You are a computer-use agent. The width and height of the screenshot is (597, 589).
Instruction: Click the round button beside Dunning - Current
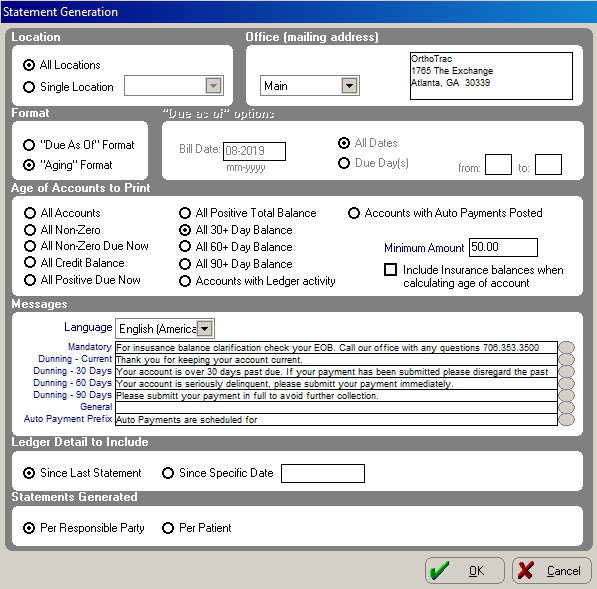click(x=567, y=360)
